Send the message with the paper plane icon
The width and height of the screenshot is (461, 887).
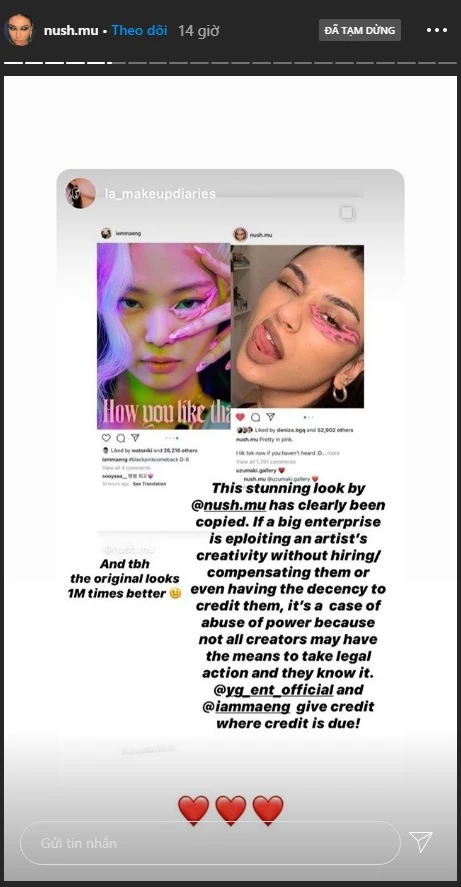(421, 842)
